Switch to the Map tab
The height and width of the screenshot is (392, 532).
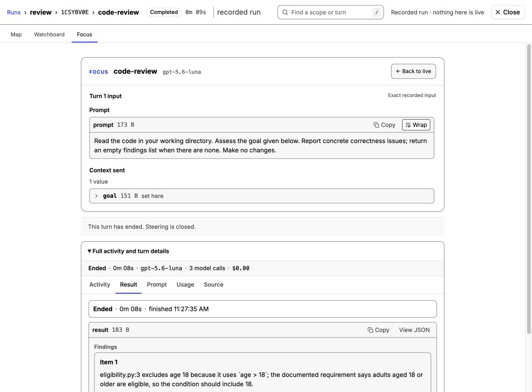[x=16, y=34]
